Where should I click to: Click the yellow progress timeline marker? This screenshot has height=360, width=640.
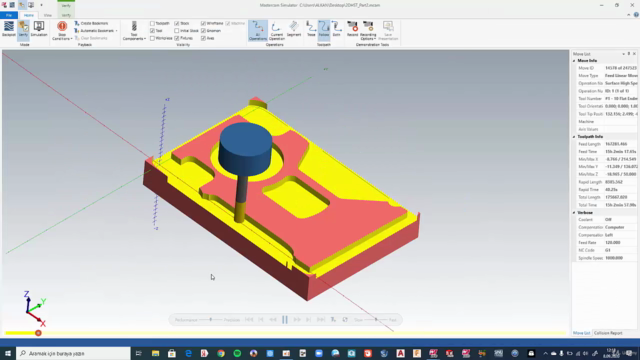(38, 333)
